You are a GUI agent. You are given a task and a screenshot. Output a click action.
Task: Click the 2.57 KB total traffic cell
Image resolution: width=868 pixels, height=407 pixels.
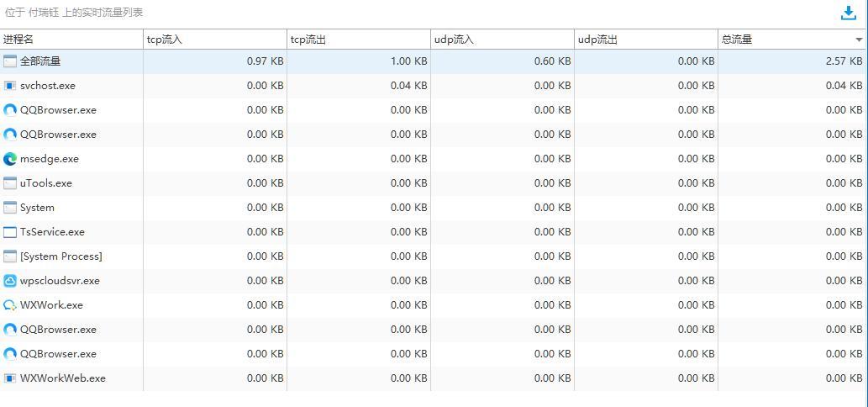point(844,61)
